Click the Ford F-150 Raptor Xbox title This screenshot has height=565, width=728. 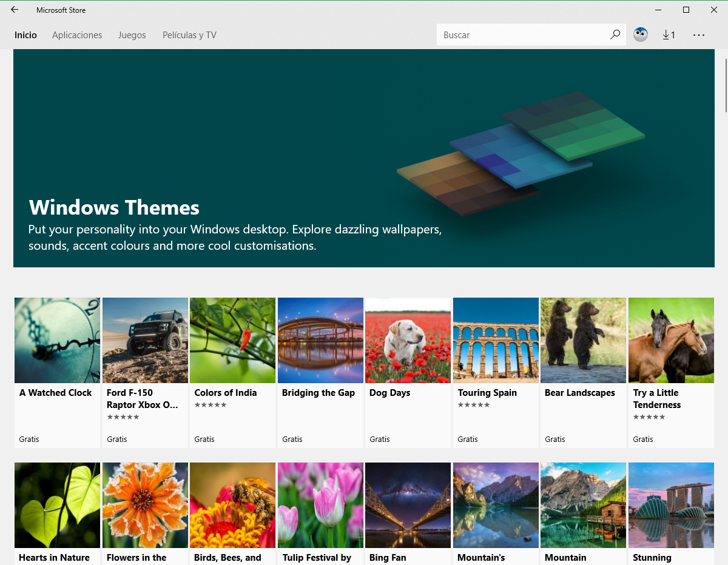click(x=143, y=399)
